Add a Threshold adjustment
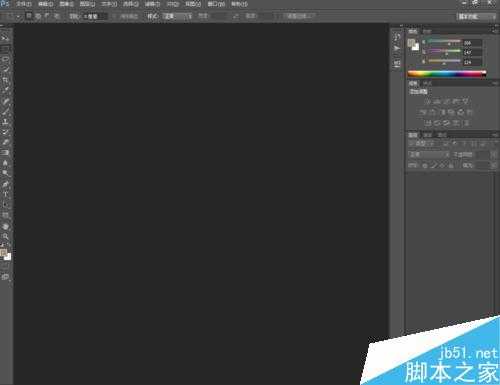The width and height of the screenshot is (500, 385). tap(447, 123)
